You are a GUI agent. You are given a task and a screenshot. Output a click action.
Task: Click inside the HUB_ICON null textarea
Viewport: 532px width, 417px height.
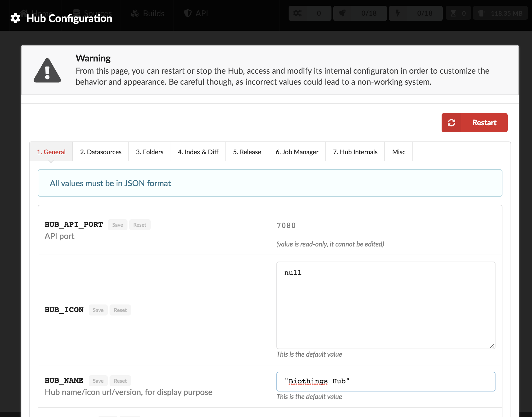386,305
